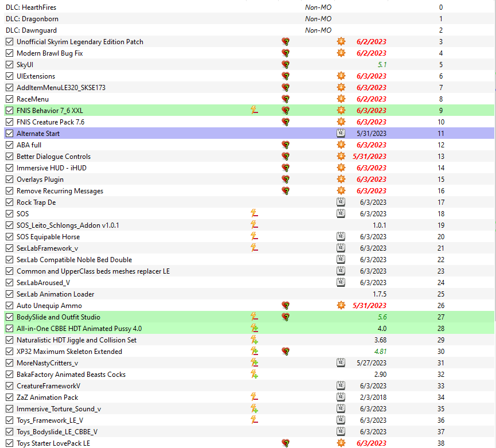The width and height of the screenshot is (496, 448).
Task: Uncheck the Alternate Start checkbox
Action: 10,133
